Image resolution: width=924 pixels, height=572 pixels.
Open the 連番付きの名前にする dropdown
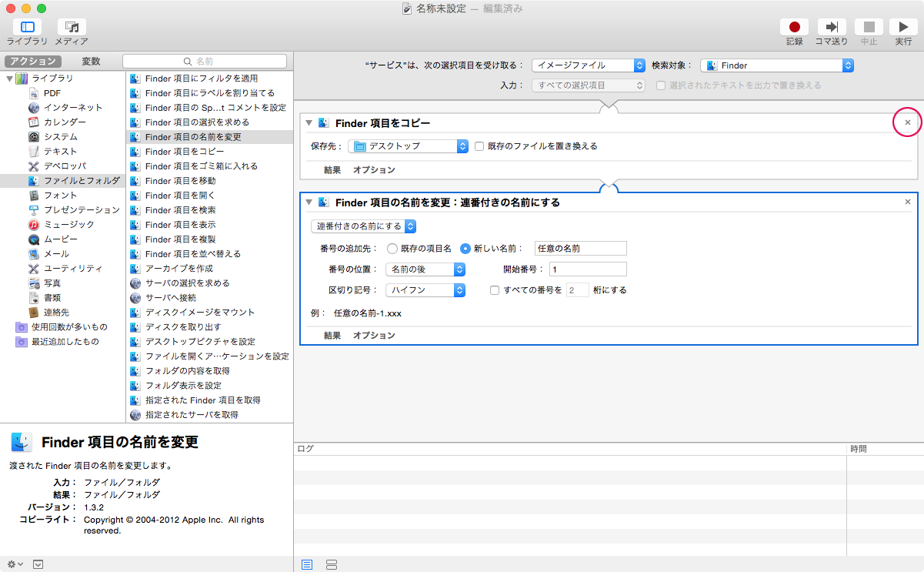click(364, 226)
